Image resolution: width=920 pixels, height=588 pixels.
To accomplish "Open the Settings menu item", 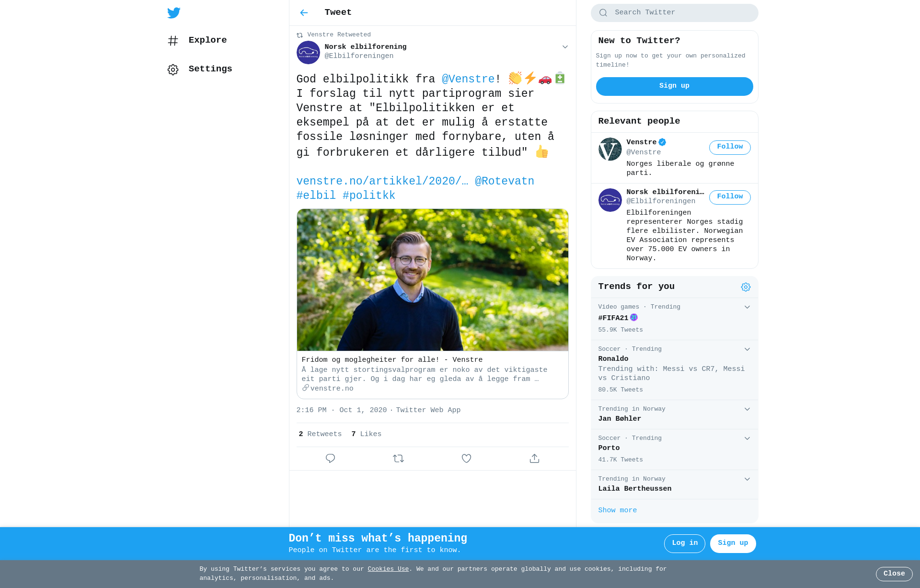I will point(210,69).
